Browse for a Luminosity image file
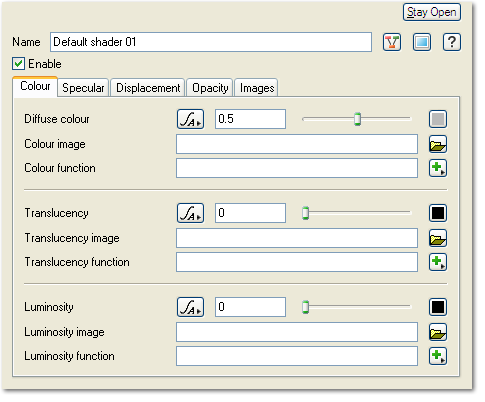Image resolution: width=485 pixels, height=402 pixels. tap(438, 332)
